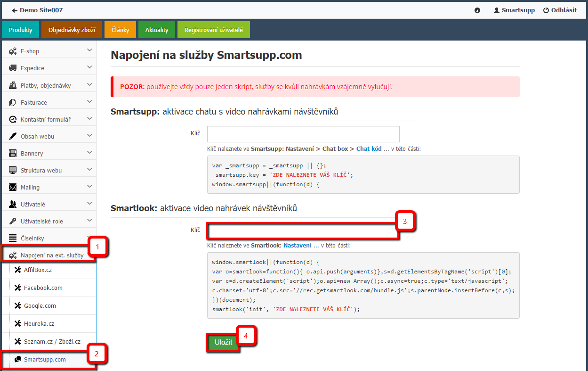Click the Mailing sidebar label
The image size is (588, 371).
tap(30, 187)
